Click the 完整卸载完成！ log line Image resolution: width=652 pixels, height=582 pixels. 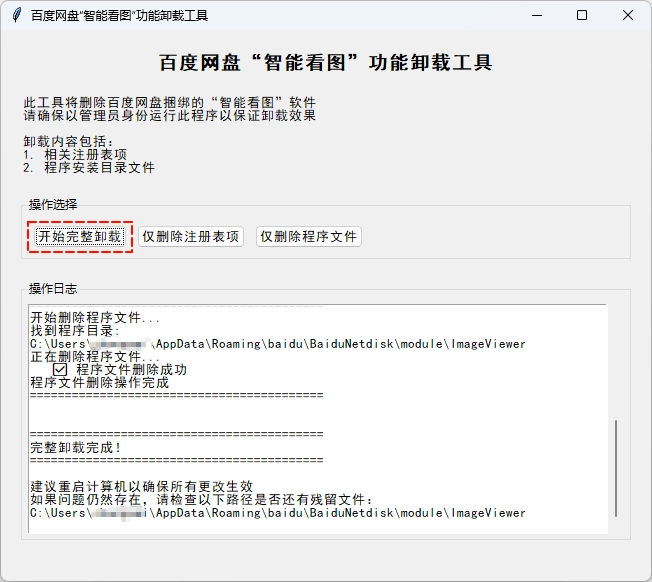tap(76, 447)
